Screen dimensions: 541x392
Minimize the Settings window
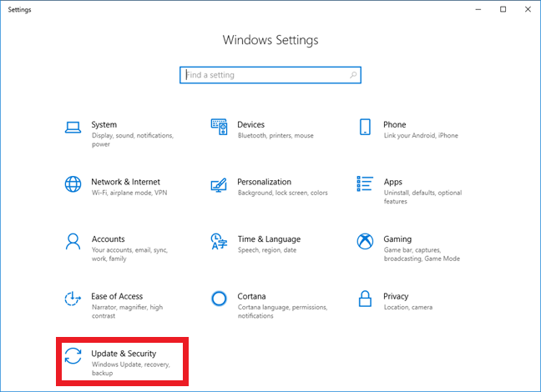click(478, 9)
